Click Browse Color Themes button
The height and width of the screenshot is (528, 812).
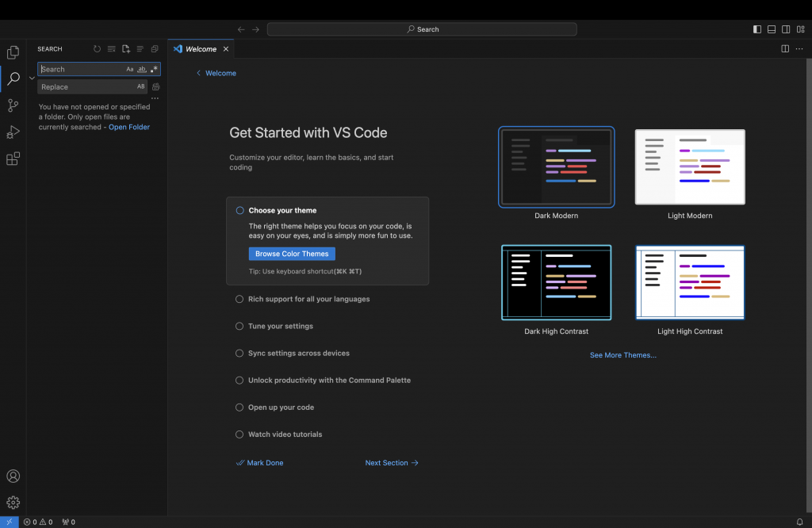click(x=292, y=254)
